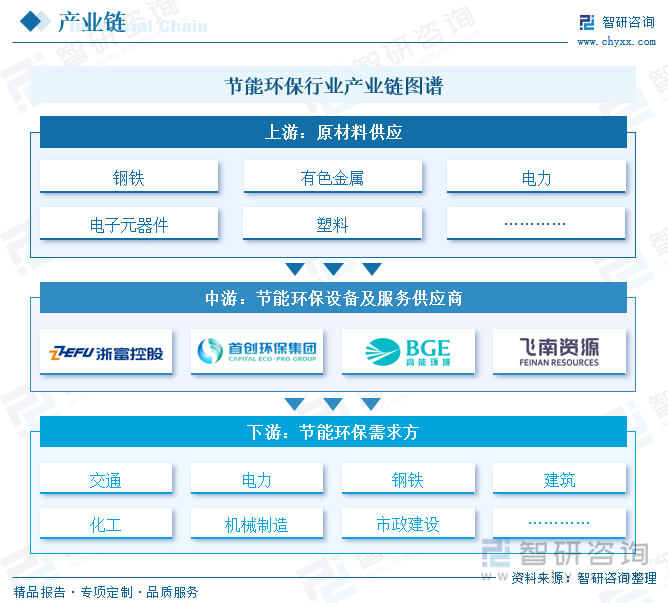Select the 下游：节能环保需求方 header bar
Viewport: 668px width, 603px height.
tap(333, 433)
